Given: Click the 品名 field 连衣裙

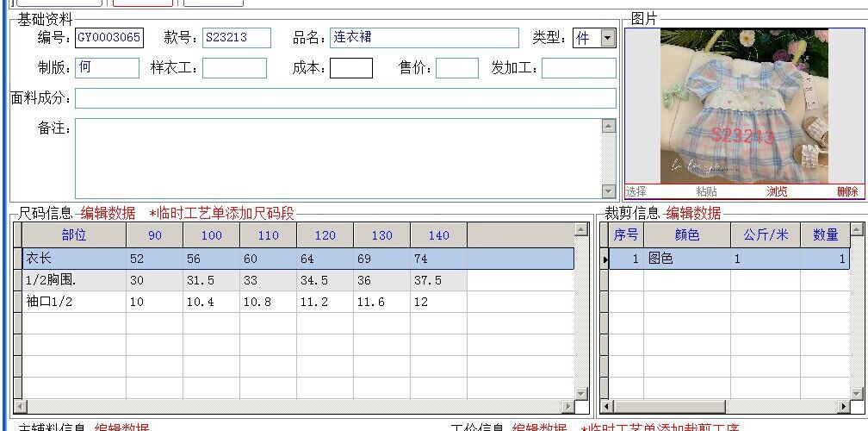Looking at the screenshot, I should [424, 38].
